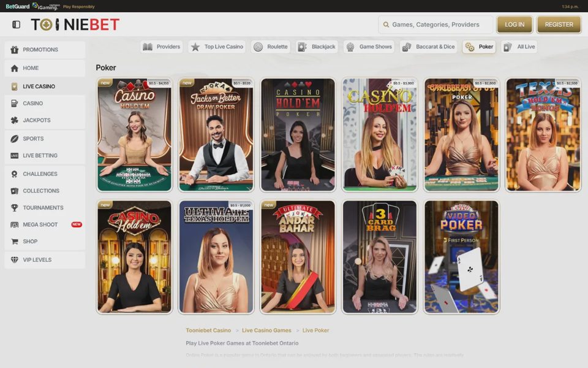Click the search magnifier icon
Viewport: 588px width, 368px height.
(386, 25)
